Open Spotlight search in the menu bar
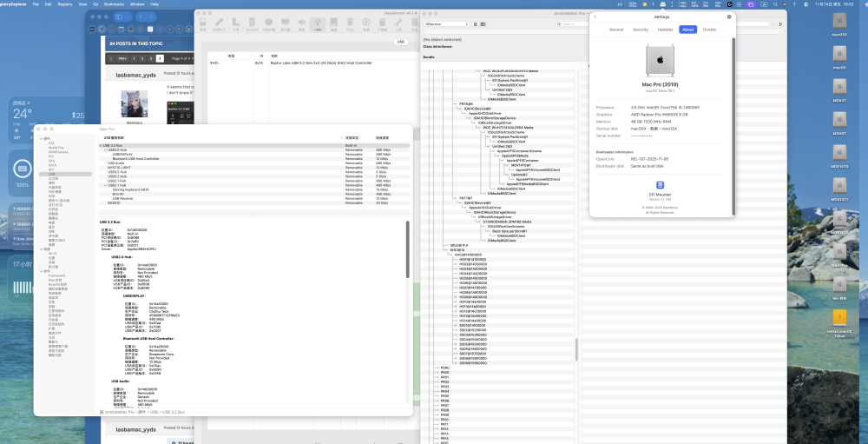Screen dimensions: 868x444 (x=775, y=4)
